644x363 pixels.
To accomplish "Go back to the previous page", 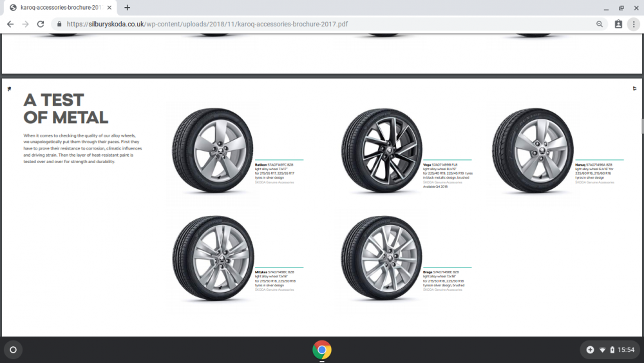I will tap(10, 25).
